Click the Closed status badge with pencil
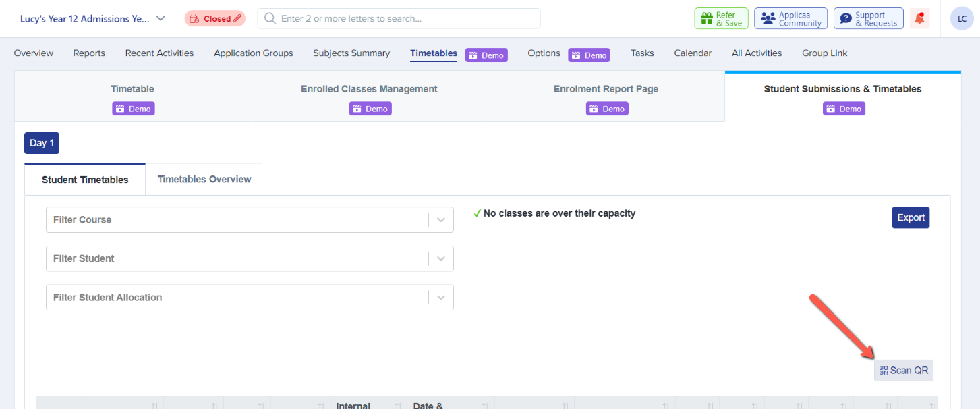Screen dimensions: 980x409 tap(214, 19)
